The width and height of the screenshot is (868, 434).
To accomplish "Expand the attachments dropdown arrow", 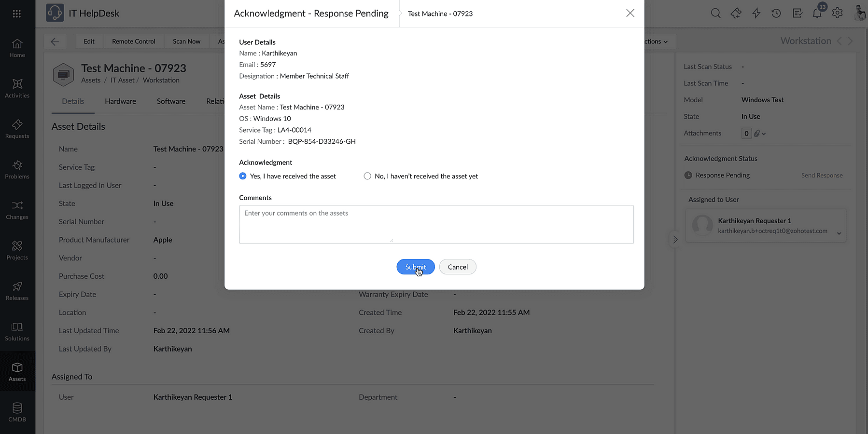I will point(764,134).
